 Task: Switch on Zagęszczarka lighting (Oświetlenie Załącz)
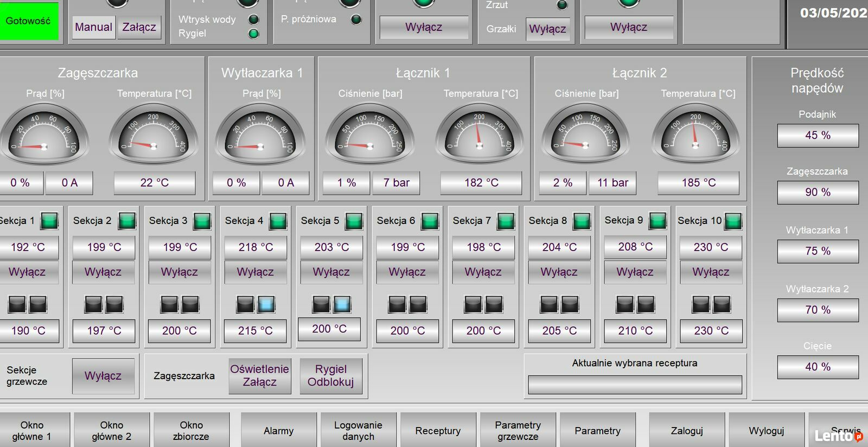pos(260,375)
